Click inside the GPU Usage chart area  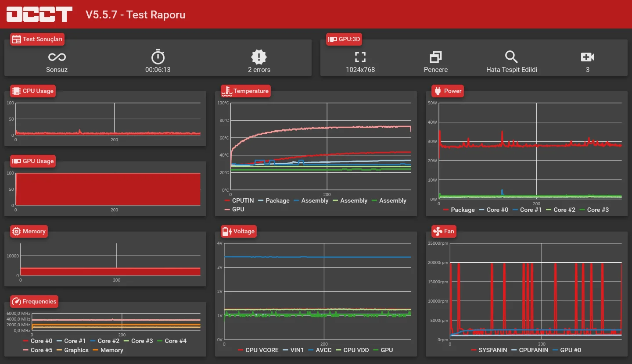(108, 189)
